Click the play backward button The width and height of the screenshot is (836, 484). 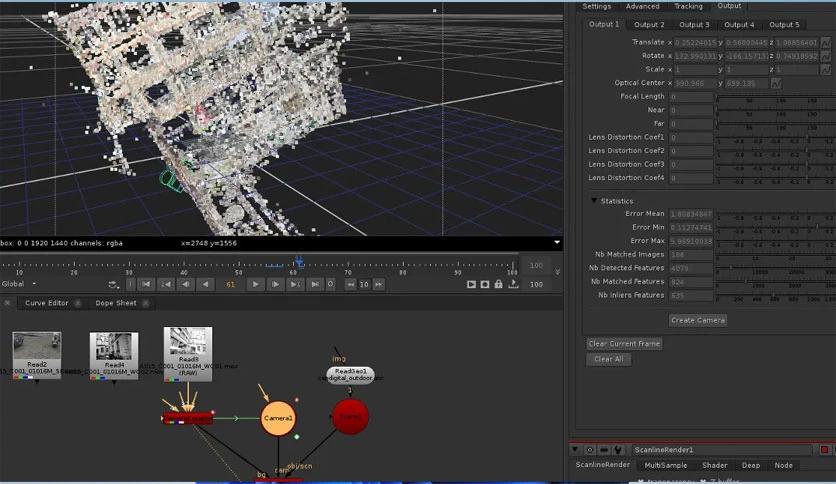205,284
